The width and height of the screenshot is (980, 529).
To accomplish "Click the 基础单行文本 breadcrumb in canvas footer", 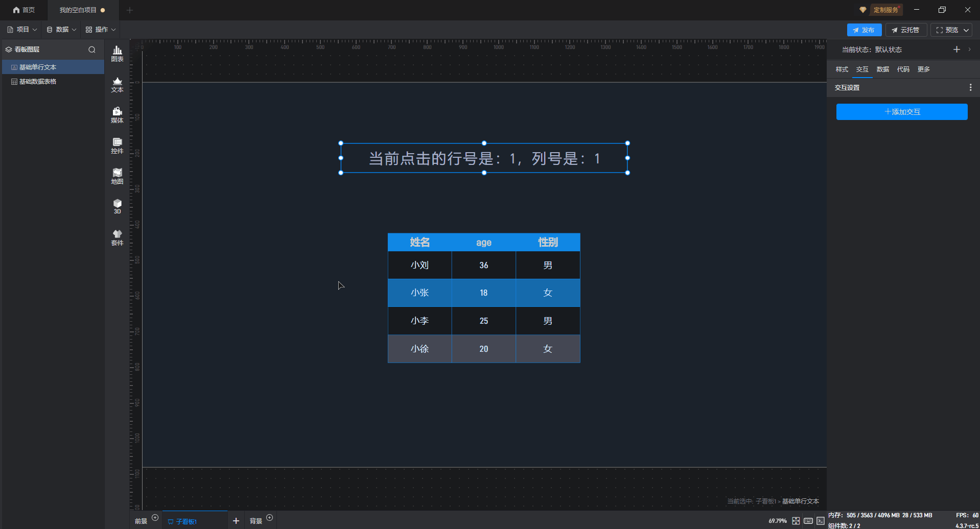I will [x=800, y=501].
